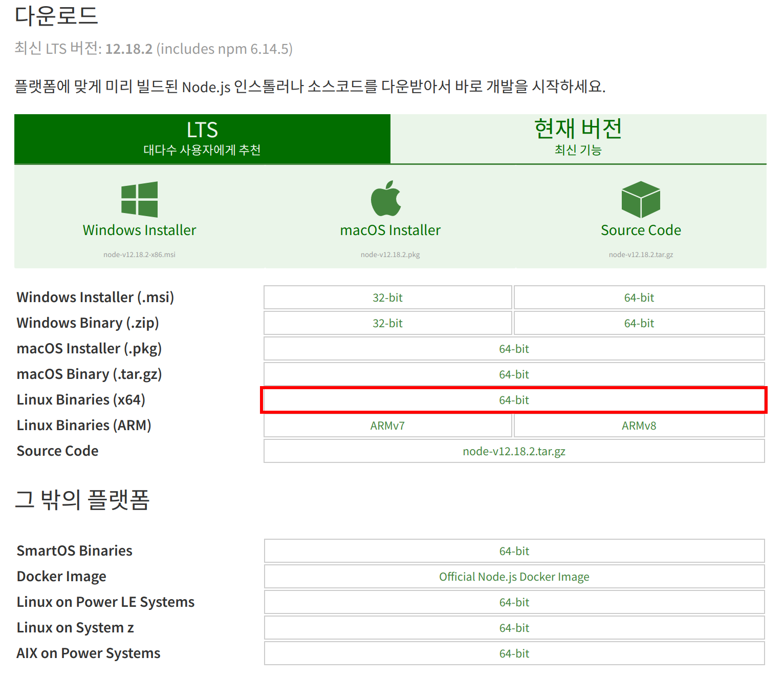The height and width of the screenshot is (678, 784).
Task: Download 64-bit Linux Binaries (x64)
Action: pos(514,400)
